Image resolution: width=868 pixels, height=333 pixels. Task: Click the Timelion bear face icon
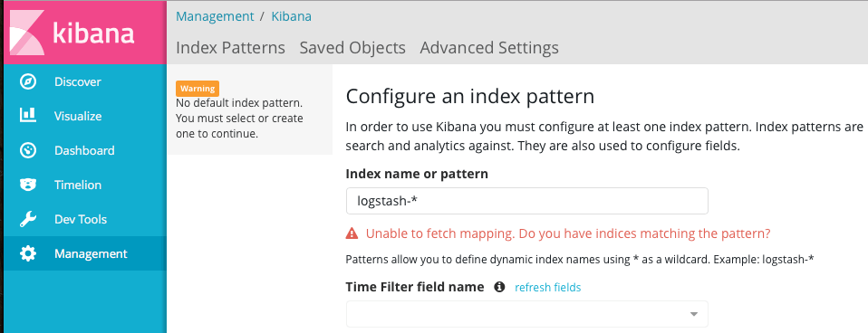[x=28, y=185]
